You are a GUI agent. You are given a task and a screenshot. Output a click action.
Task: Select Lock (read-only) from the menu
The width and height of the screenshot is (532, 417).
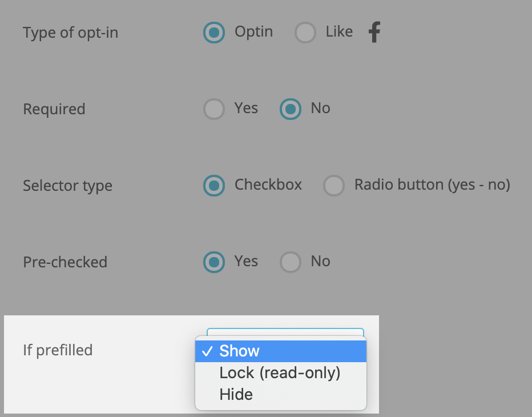click(280, 372)
